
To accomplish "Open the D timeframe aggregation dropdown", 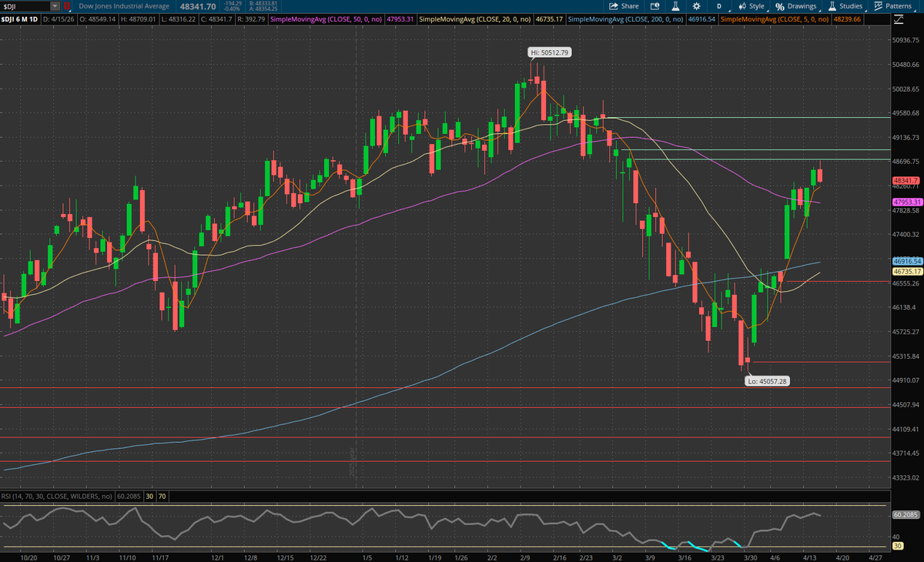I will pyautogui.click(x=718, y=6).
